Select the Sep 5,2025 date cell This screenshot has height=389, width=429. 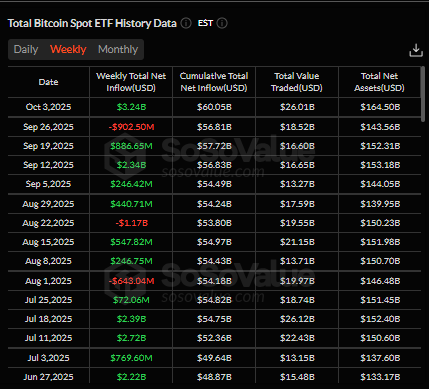click(x=49, y=184)
